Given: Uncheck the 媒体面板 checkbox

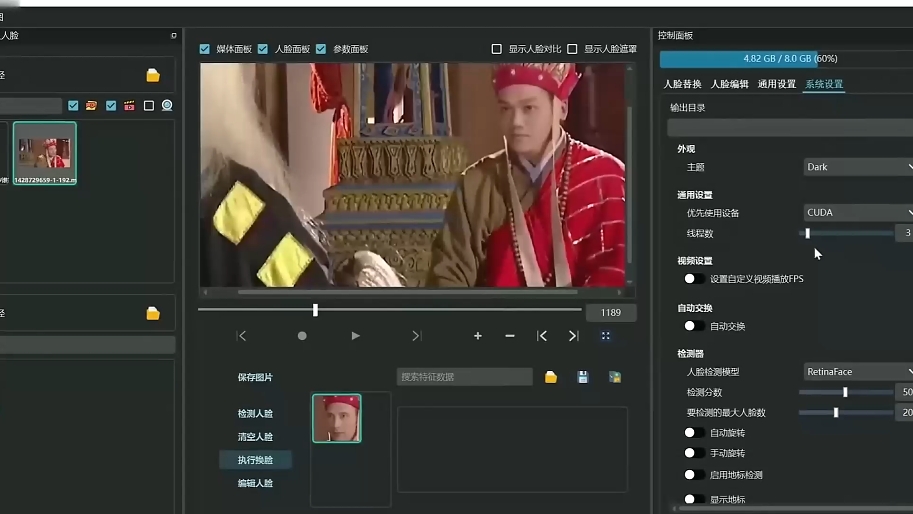Looking at the screenshot, I should click(204, 49).
